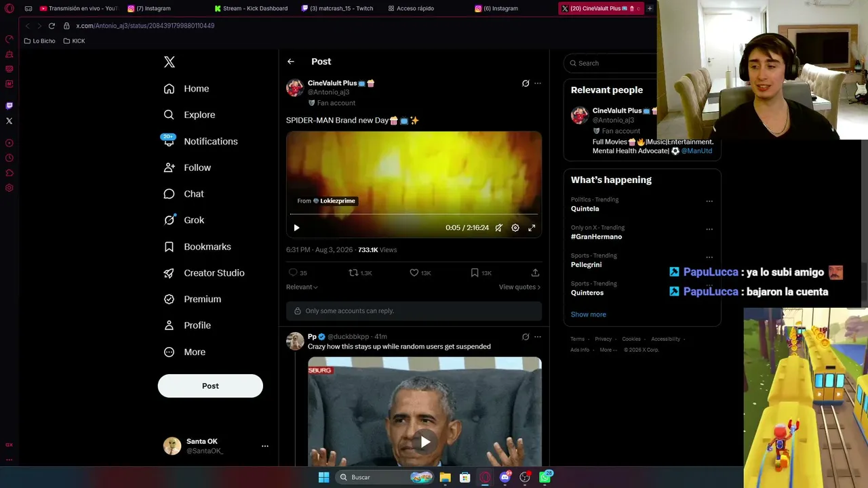Image resolution: width=868 pixels, height=488 pixels.
Task: Open options for Pellegrini trend
Action: click(709, 258)
